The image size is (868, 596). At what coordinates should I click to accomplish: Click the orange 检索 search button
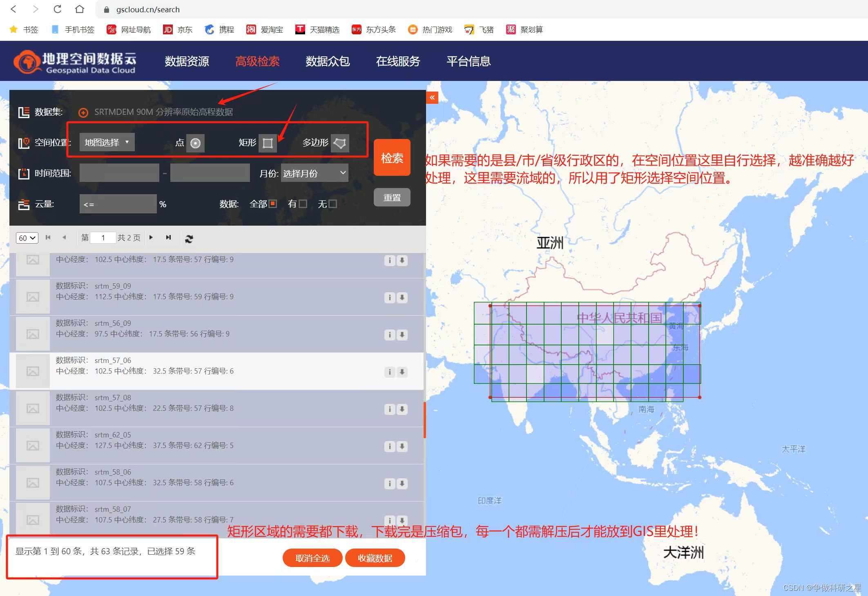[392, 158]
